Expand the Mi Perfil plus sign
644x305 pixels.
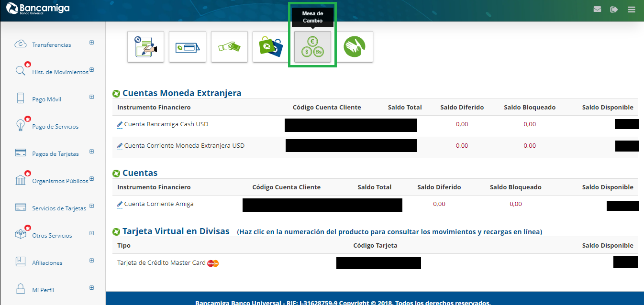coord(91,288)
